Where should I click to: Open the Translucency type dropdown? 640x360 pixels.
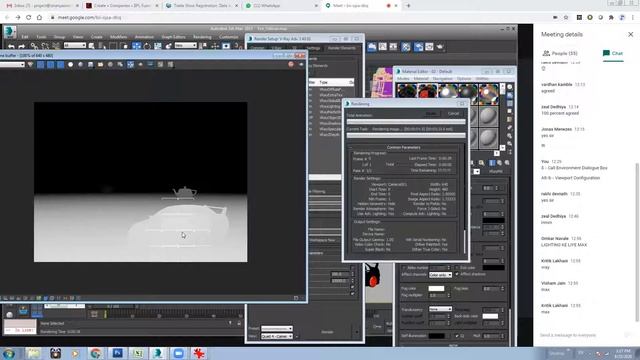pyautogui.click(x=440, y=309)
